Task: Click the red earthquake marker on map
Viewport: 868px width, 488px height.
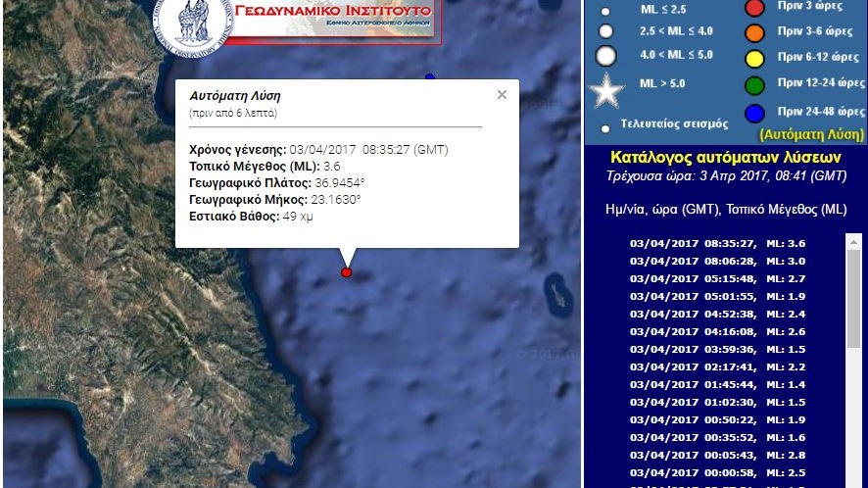Action: point(347,272)
